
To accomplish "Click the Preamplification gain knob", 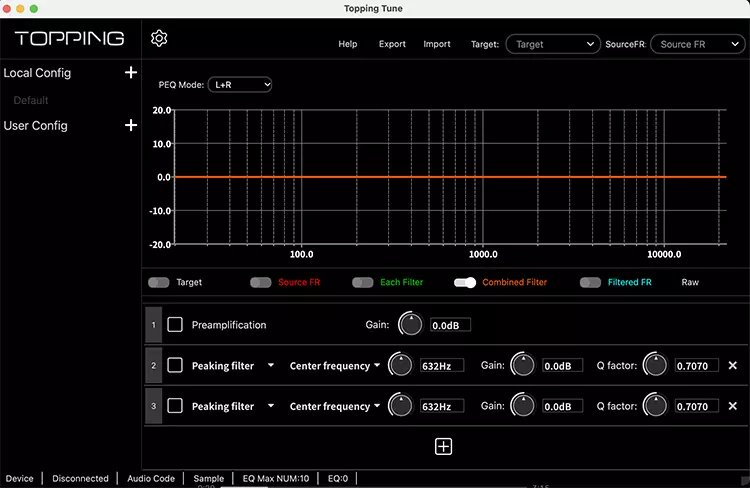I will [411, 324].
